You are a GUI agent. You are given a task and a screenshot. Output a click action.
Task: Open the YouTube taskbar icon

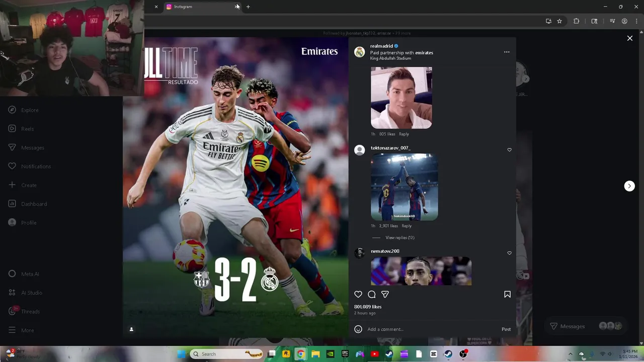(x=374, y=354)
